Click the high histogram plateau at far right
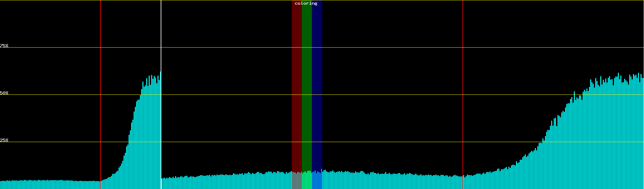 616,132
